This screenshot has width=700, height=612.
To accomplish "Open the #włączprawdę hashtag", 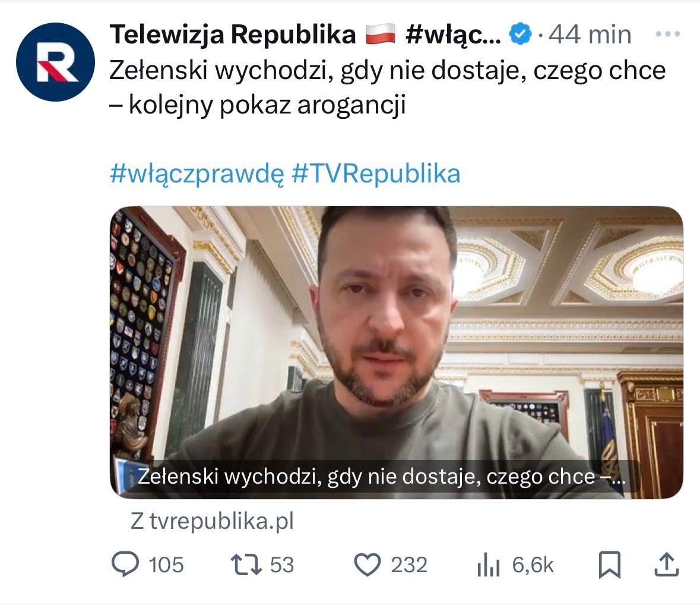I will pos(197,173).
